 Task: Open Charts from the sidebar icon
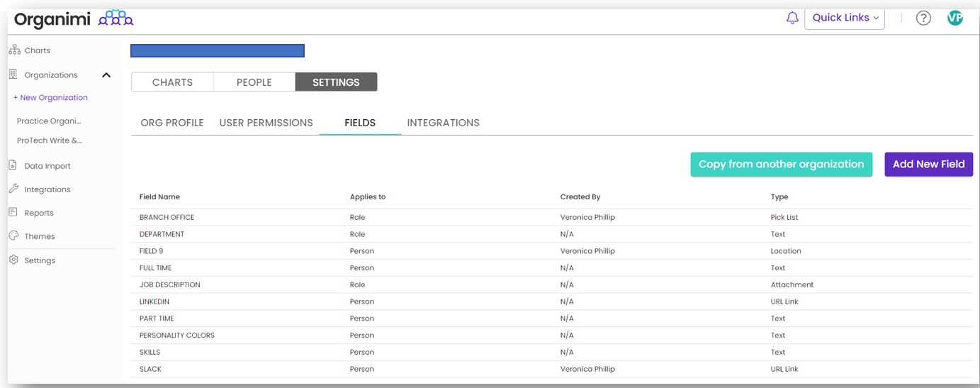coord(14,50)
